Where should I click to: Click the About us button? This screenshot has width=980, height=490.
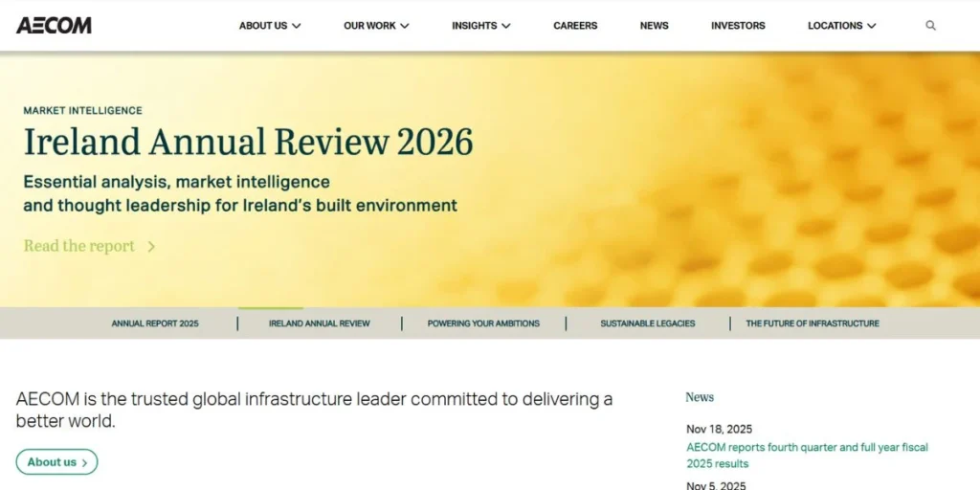(56, 462)
